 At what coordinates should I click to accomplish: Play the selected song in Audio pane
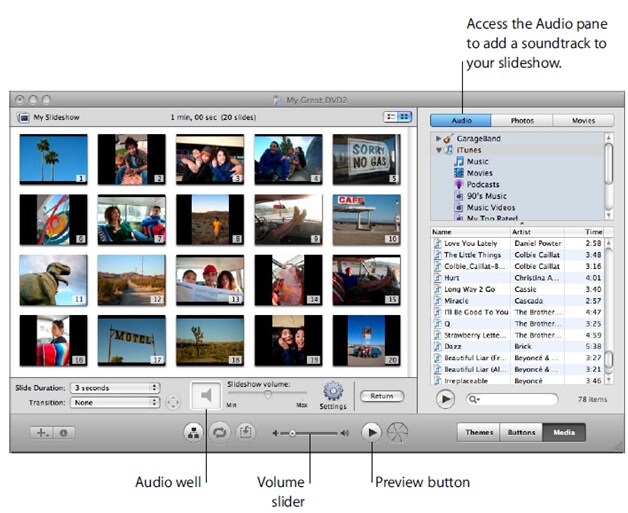tap(445, 399)
